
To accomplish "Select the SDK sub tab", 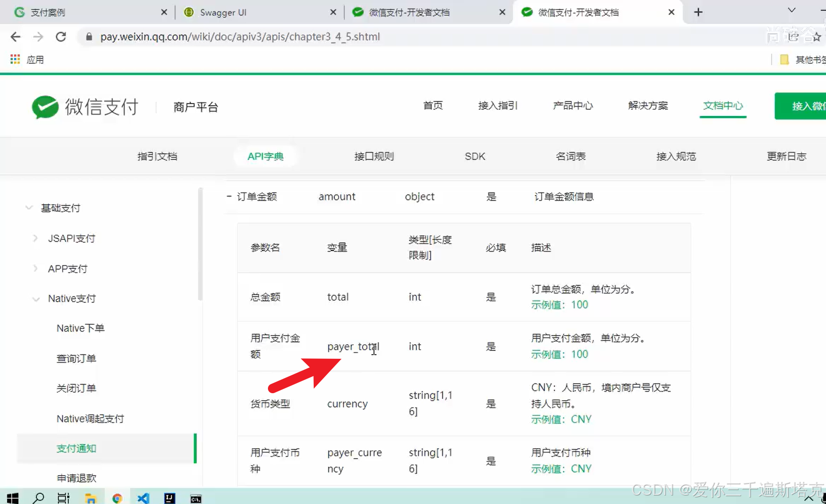I will point(475,157).
